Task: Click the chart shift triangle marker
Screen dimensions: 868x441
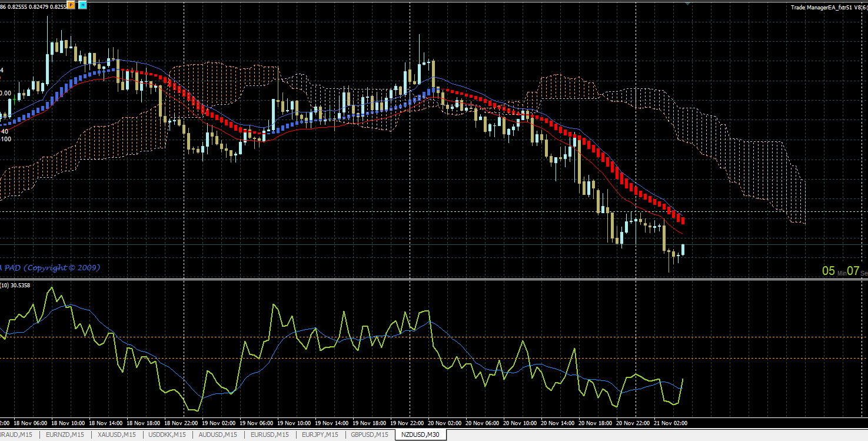Action: [688, 4]
